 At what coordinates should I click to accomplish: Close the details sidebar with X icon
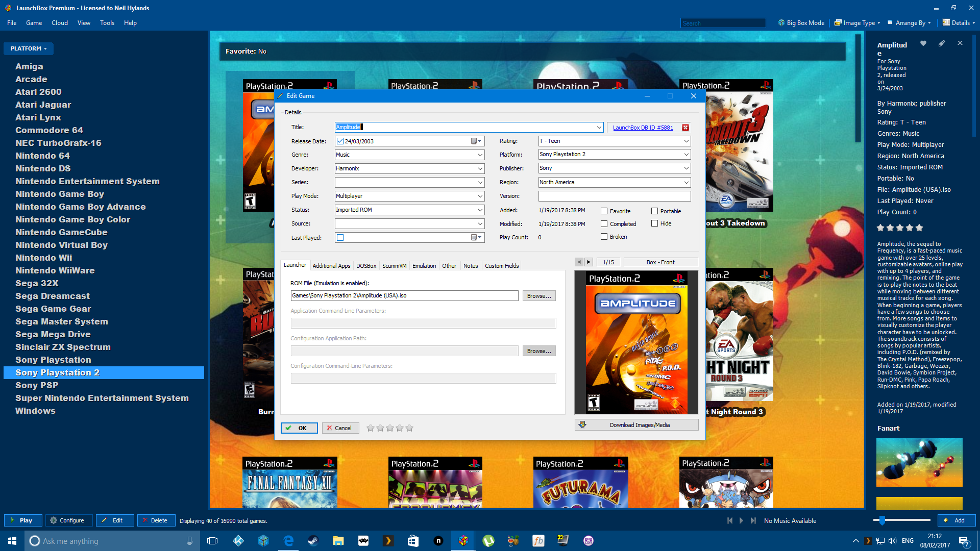point(960,43)
